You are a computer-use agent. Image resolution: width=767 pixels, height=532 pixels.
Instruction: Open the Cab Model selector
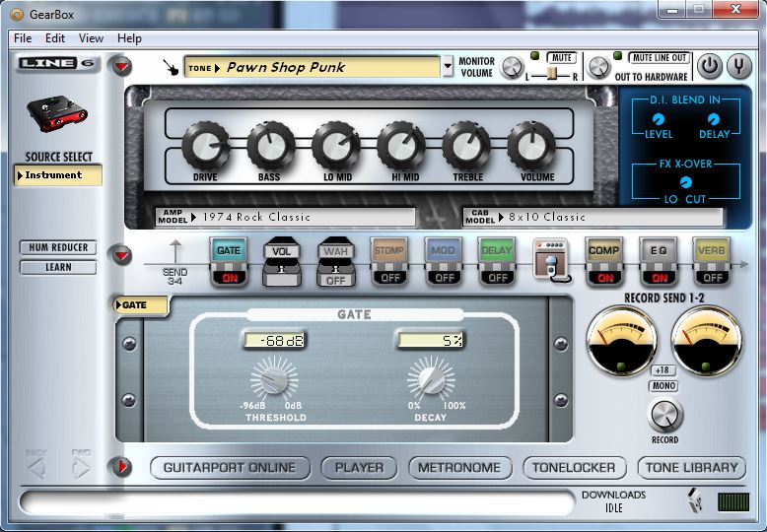(593, 217)
